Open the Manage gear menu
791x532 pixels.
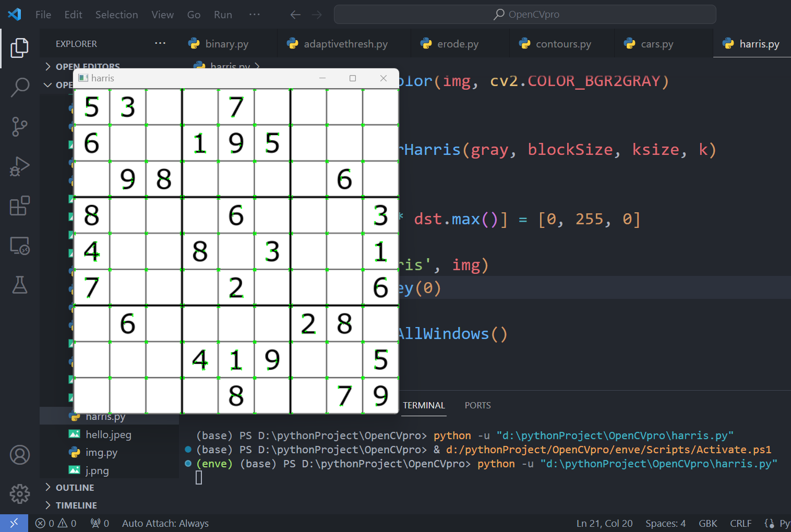point(20,493)
